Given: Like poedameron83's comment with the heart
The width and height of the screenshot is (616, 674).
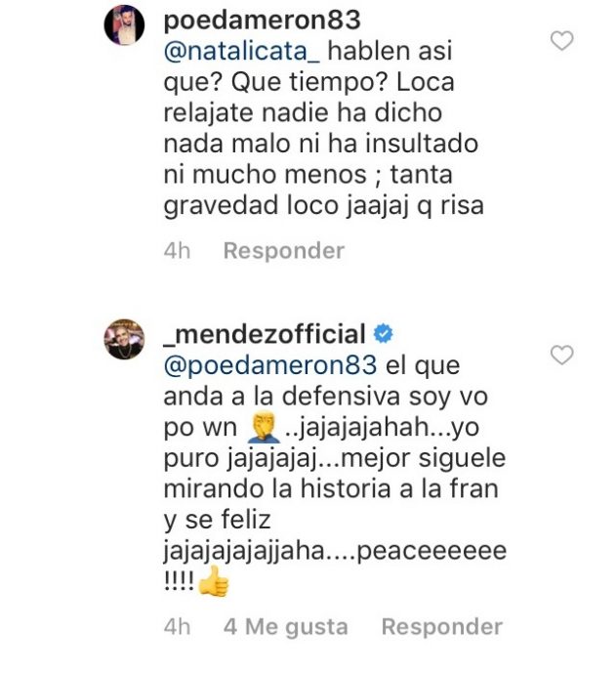Looking at the screenshot, I should [562, 41].
